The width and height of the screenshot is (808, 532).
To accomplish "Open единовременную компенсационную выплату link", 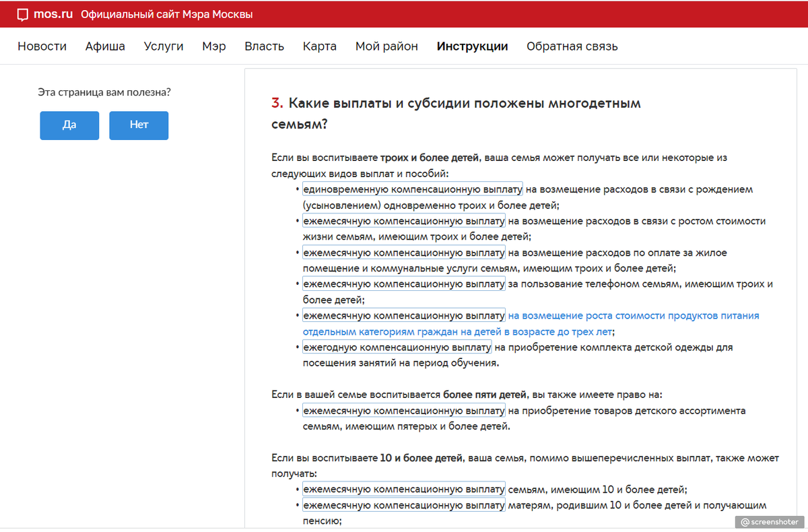I will 413,189.
